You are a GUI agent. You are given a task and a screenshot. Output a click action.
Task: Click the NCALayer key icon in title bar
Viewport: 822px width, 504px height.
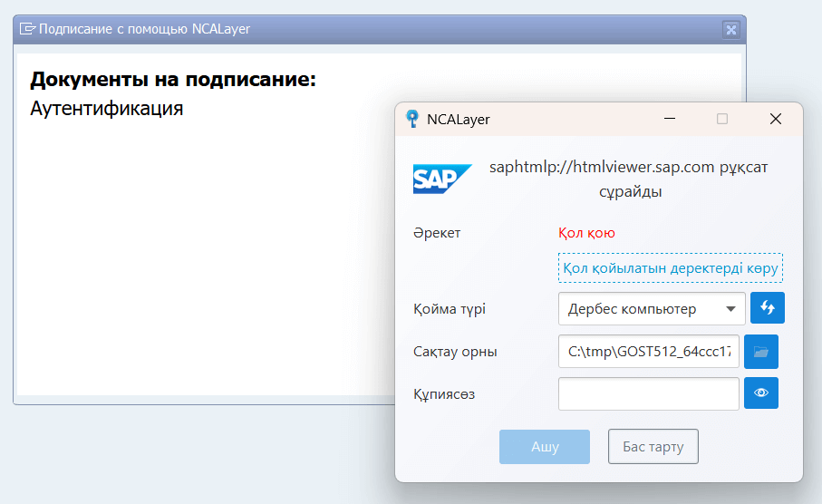pyautogui.click(x=412, y=119)
